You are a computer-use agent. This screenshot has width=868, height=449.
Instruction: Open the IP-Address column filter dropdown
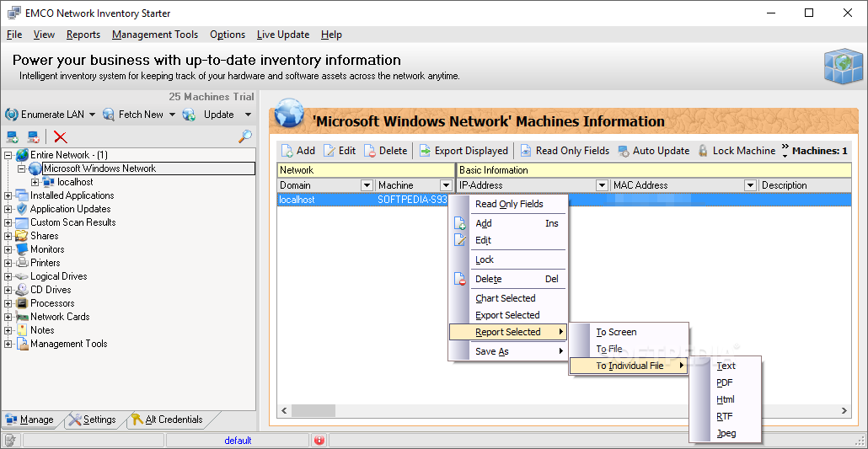point(602,185)
